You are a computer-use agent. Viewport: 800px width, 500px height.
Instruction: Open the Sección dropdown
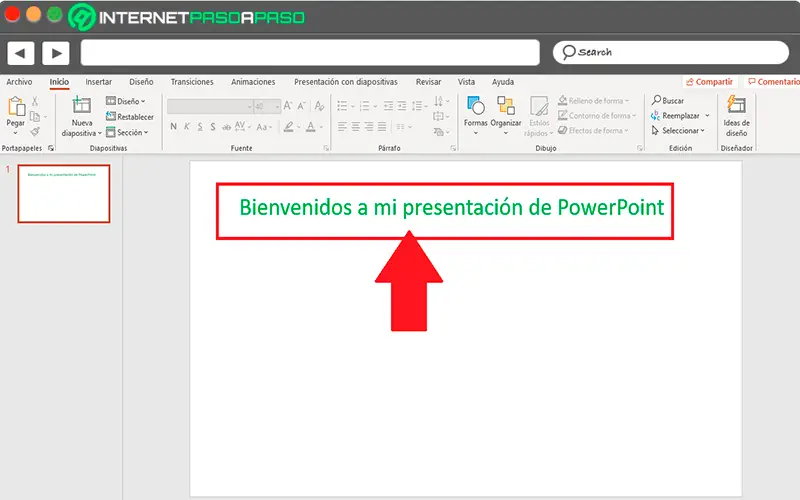coord(127,133)
